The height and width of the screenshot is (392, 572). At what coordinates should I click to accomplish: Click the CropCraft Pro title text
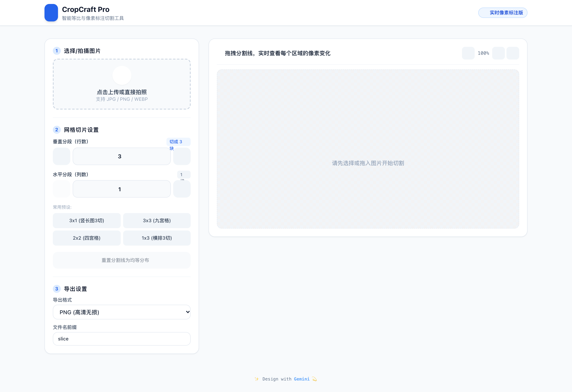coord(86,9)
